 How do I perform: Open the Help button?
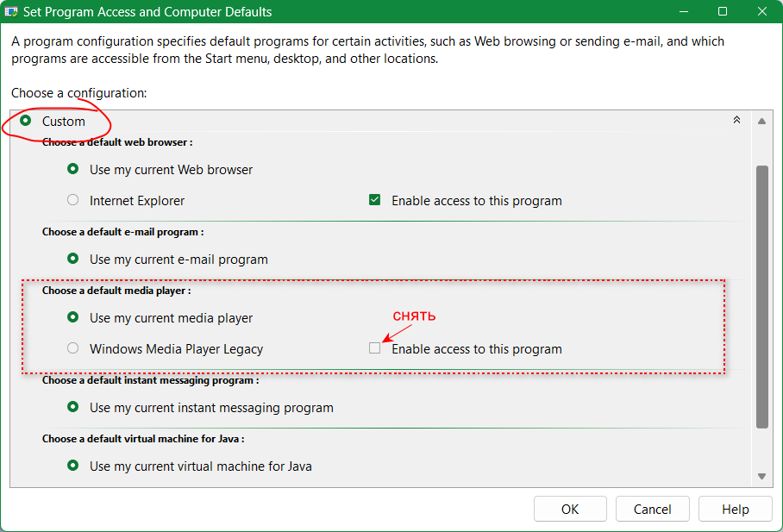point(735,509)
